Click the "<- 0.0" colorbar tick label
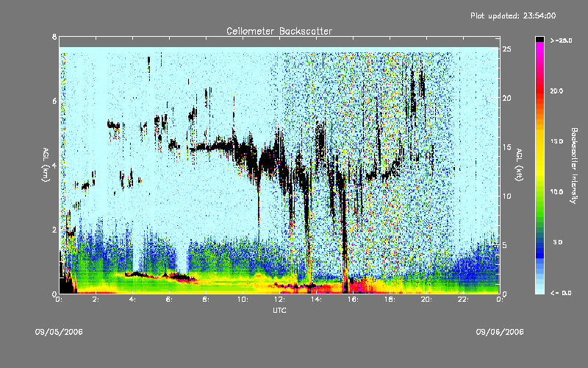588x368 pixels. coord(561,293)
